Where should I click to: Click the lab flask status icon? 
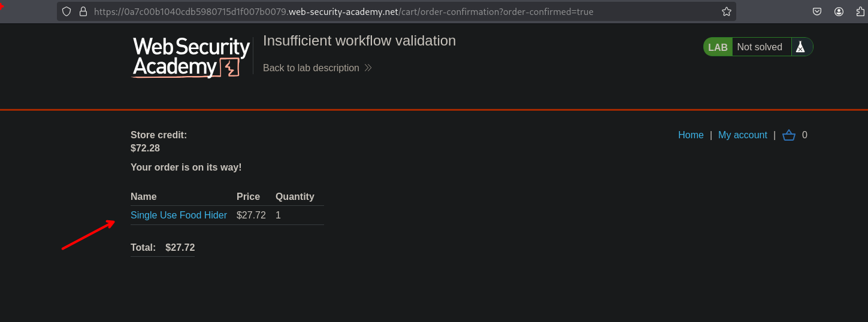tap(800, 47)
